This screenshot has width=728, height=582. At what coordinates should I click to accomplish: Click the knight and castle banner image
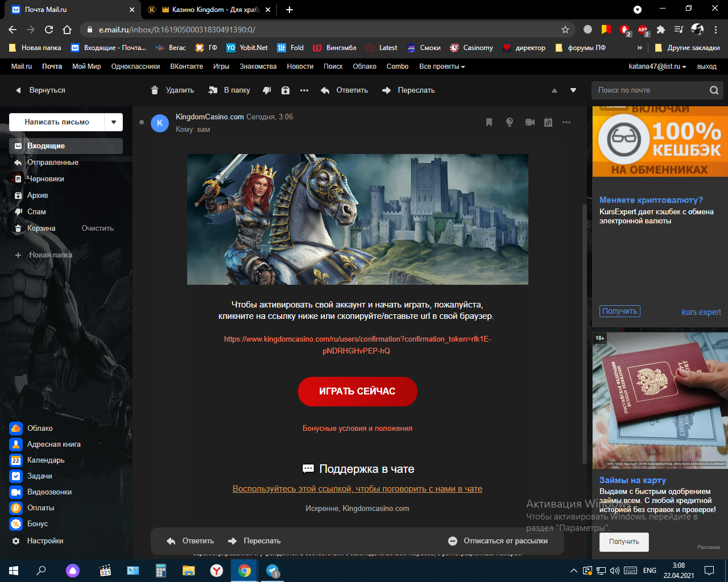(358, 219)
